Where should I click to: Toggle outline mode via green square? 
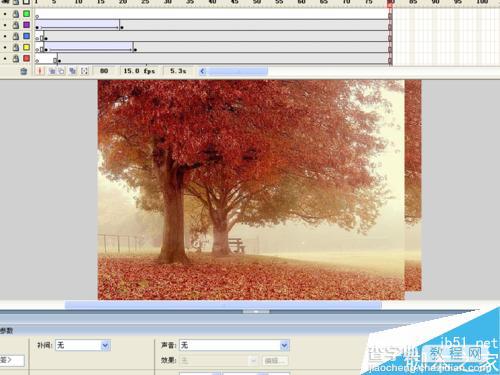pos(26,14)
